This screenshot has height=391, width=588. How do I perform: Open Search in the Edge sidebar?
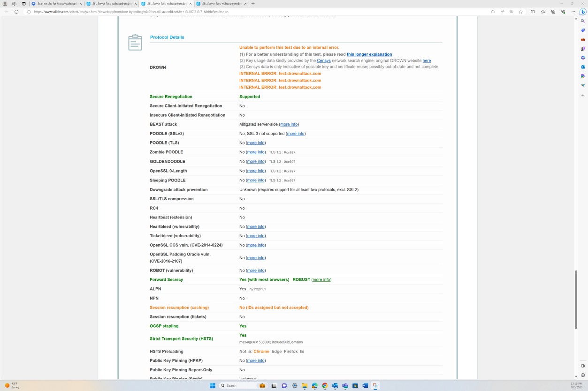pyautogui.click(x=583, y=21)
